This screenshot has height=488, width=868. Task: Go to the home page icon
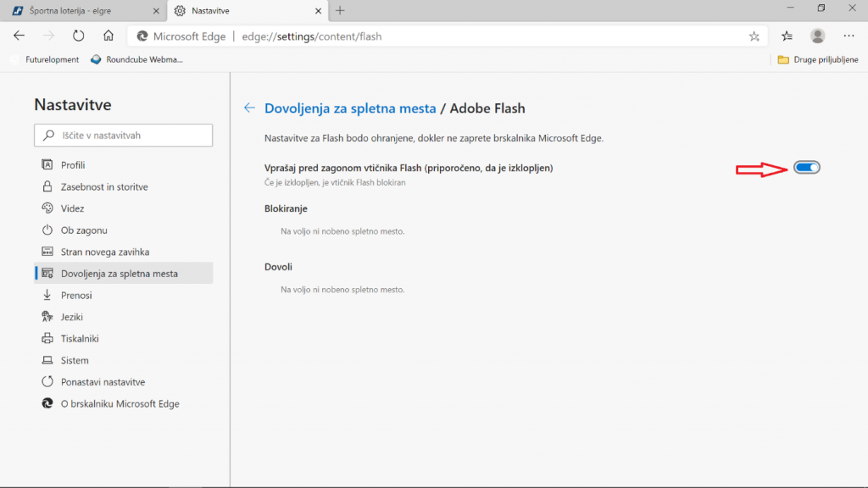(x=108, y=36)
